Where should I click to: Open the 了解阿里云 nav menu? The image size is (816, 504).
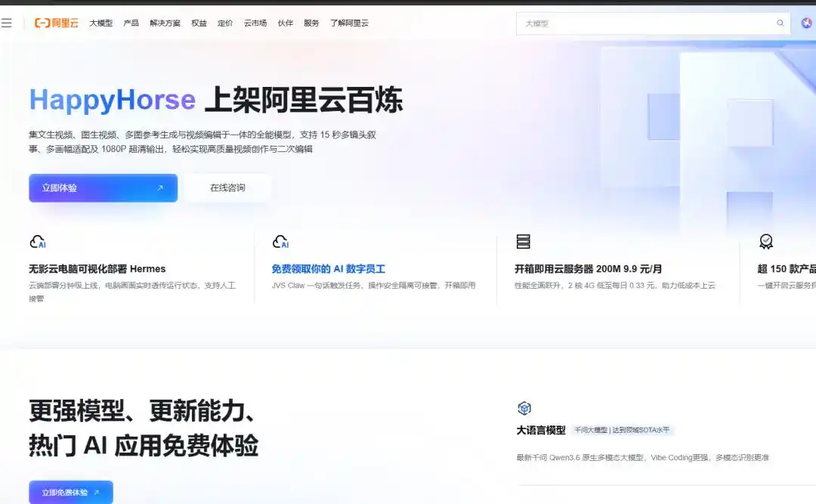349,23
